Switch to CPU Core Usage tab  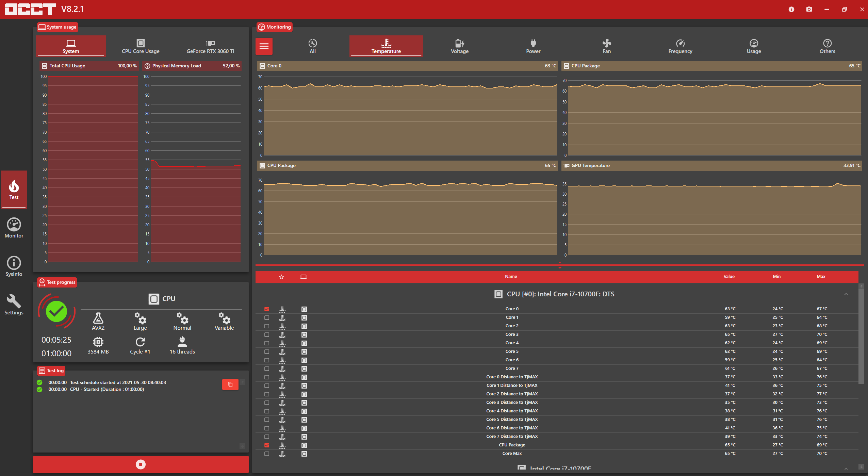pos(141,46)
